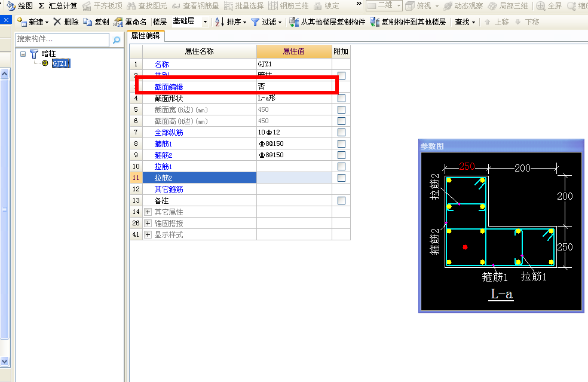This screenshot has width=588, height=382.
Task: Click the 截面编辑 property link
Action: pos(169,87)
